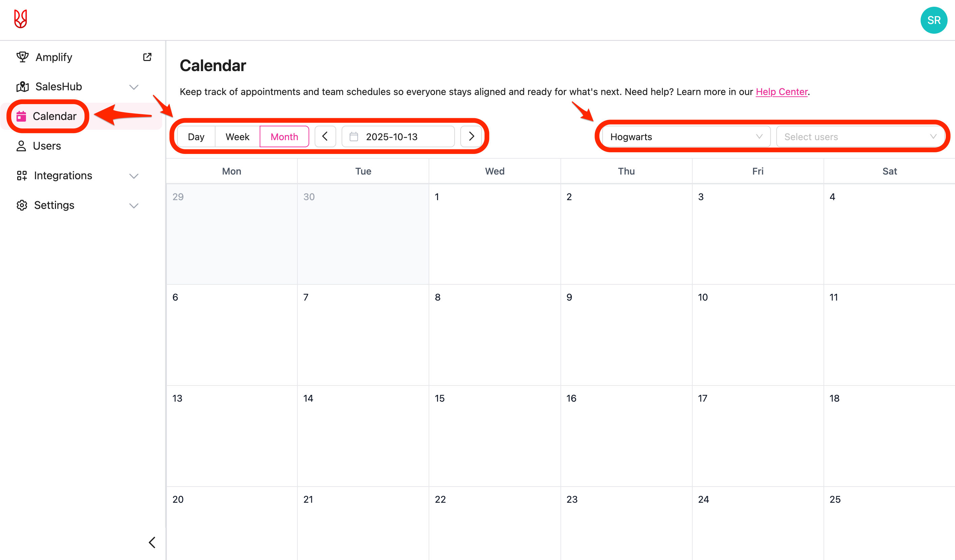Image resolution: width=955 pixels, height=560 pixels.
Task: Go to previous month arrow
Action: pos(325,136)
